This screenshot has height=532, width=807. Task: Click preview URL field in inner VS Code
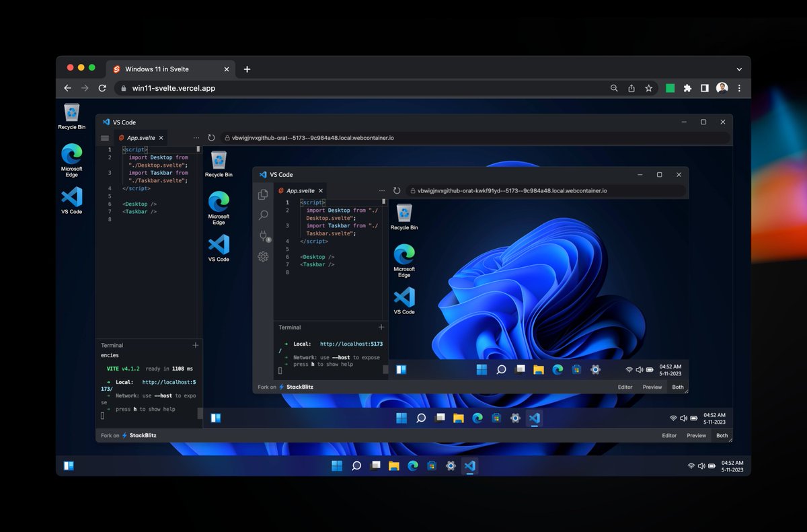[x=545, y=190]
